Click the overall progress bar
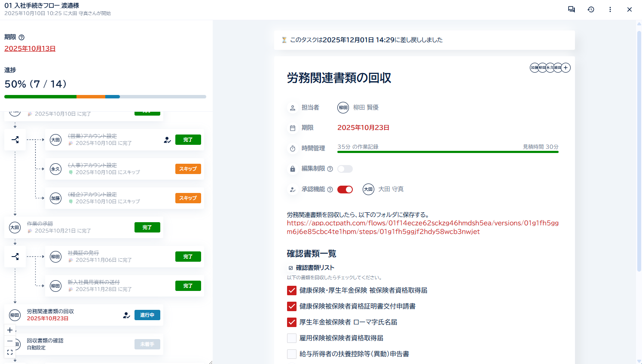The width and height of the screenshot is (642, 364). click(105, 97)
